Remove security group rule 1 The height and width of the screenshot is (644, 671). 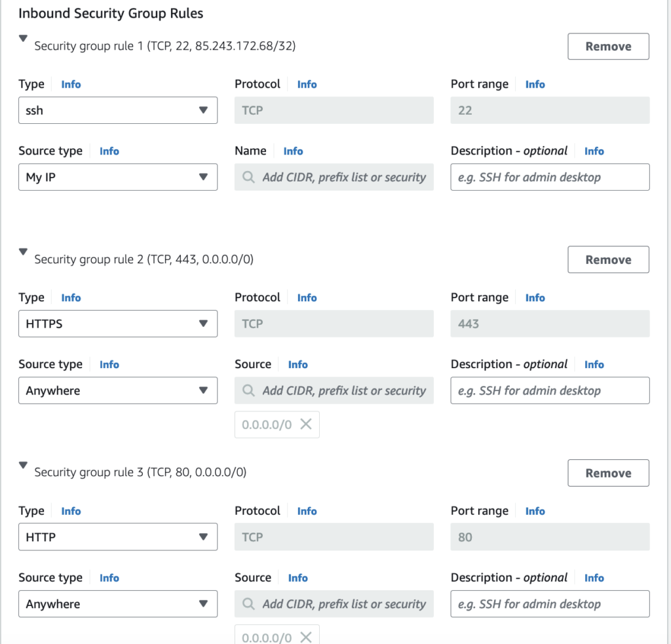[608, 47]
